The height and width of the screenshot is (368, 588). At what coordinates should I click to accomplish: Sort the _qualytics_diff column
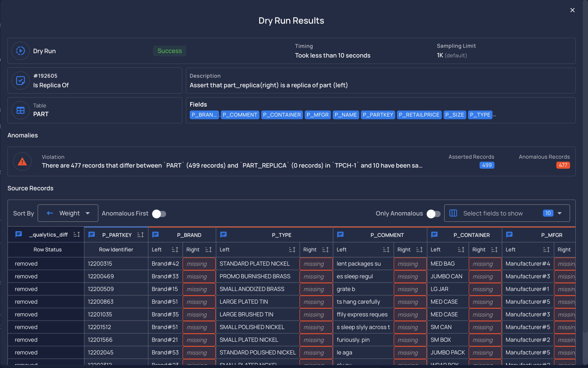pos(76,234)
